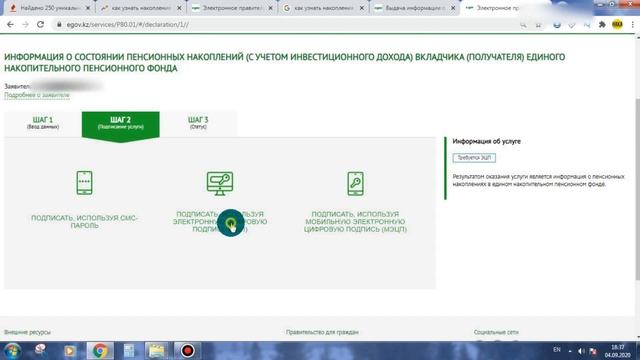Choose SMS-password signing phone icon
This screenshot has height=360, width=640.
coord(84,182)
